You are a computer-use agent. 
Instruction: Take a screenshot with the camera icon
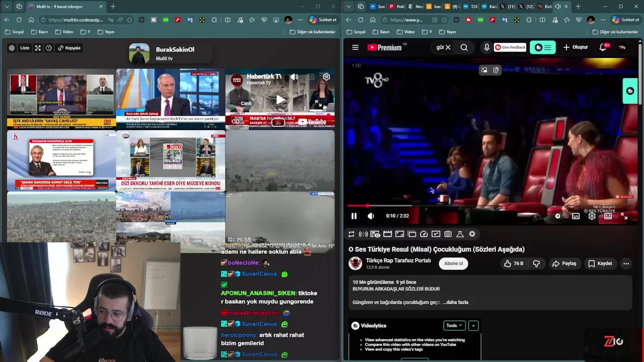point(448,234)
